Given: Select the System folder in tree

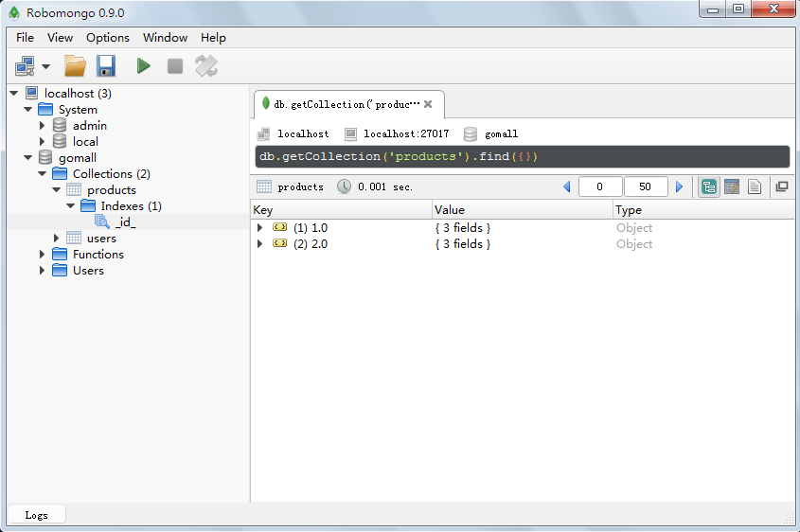Looking at the screenshot, I should click(x=78, y=110).
